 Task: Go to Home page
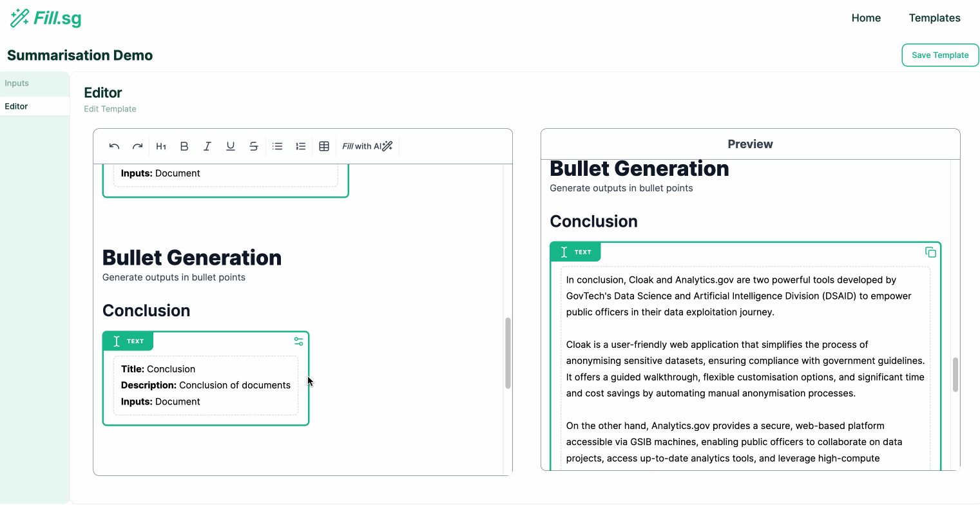tap(866, 18)
